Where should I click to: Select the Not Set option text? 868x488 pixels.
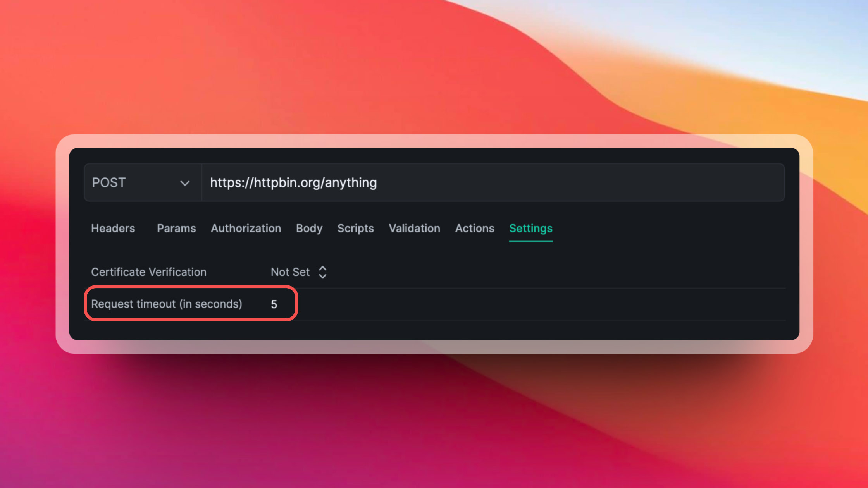[289, 272]
